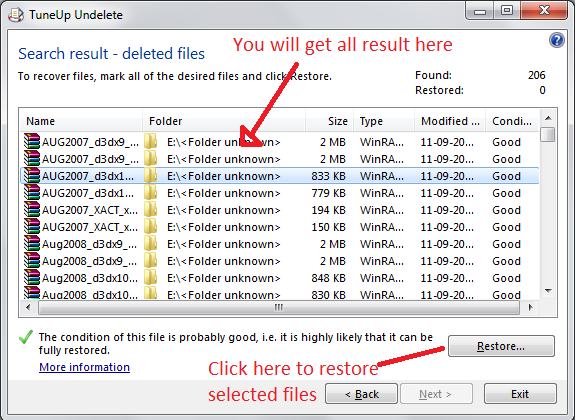Click WinRAR icon of first AUG2007_d3dx9 row

coord(32,141)
